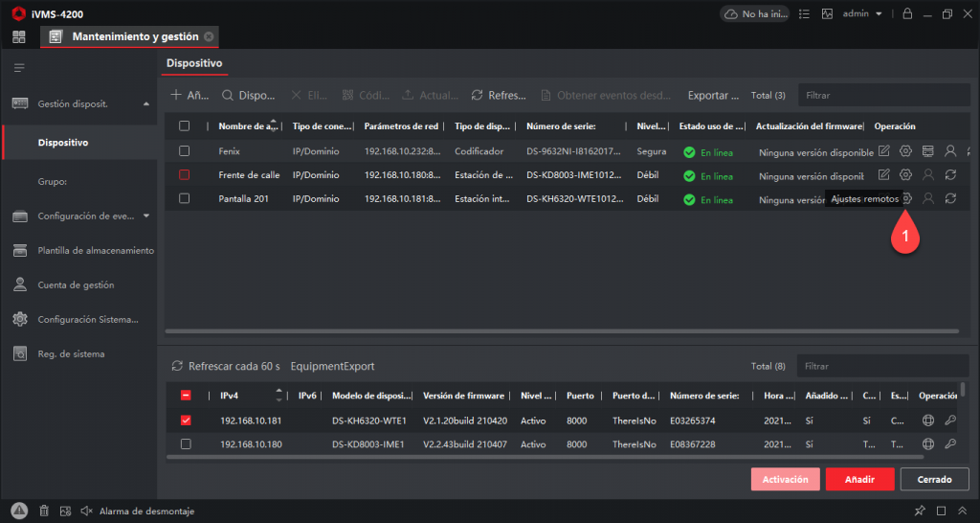Collapse the sidebar with hamburger icon
This screenshot has height=523, width=980.
(19, 68)
